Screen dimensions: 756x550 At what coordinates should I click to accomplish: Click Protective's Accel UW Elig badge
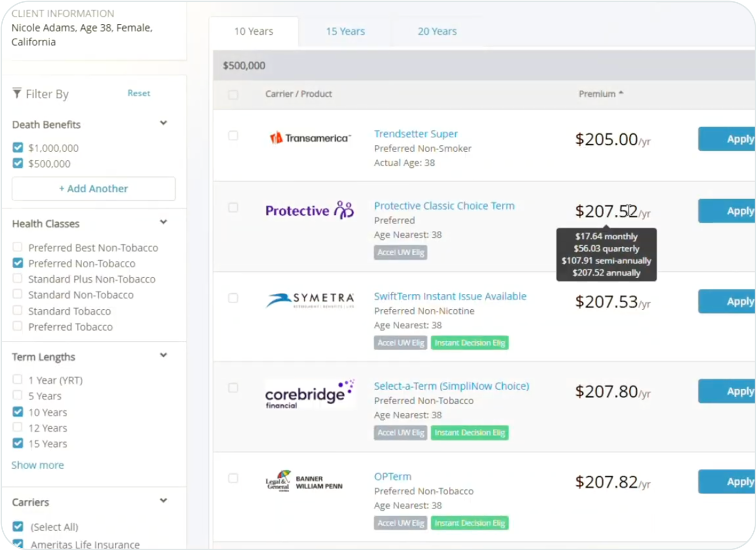pyautogui.click(x=400, y=252)
